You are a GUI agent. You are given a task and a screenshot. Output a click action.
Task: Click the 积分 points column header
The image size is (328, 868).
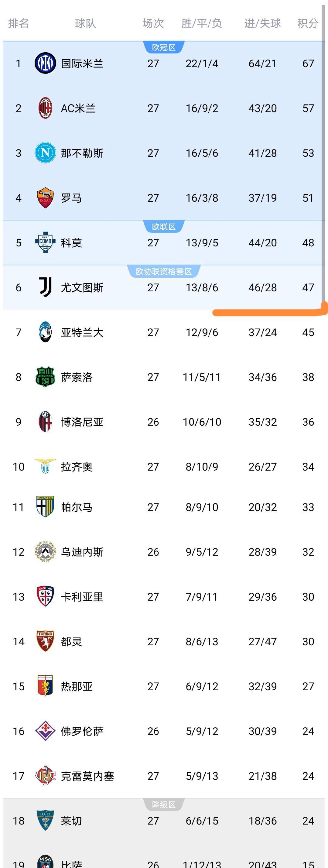(308, 23)
